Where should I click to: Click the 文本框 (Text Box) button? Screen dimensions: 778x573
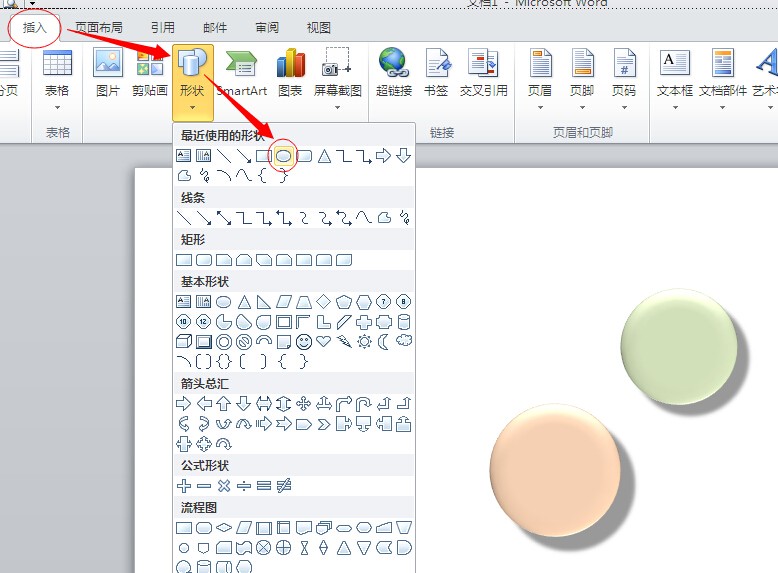pos(675,73)
